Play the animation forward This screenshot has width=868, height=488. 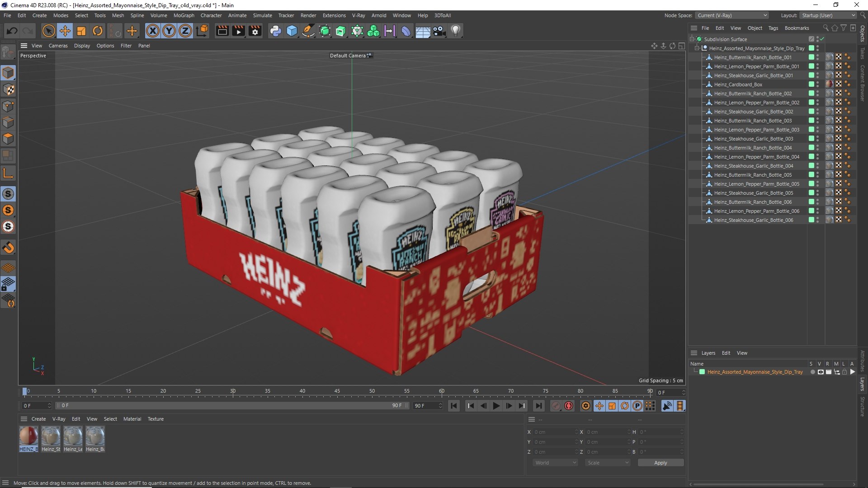[496, 406]
